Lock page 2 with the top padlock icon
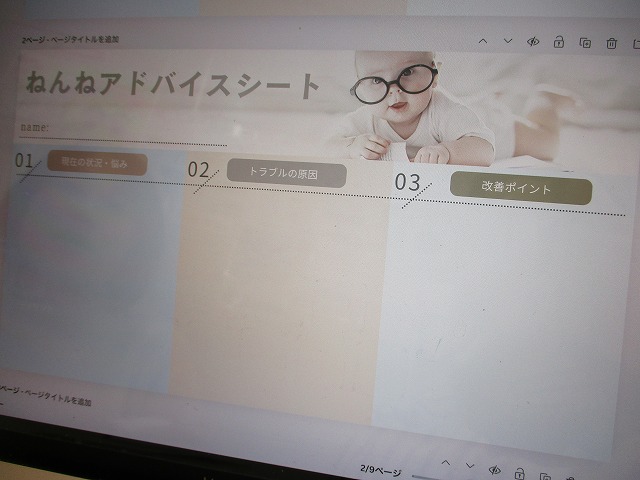Screen dimensions: 640x480 tap(559, 42)
